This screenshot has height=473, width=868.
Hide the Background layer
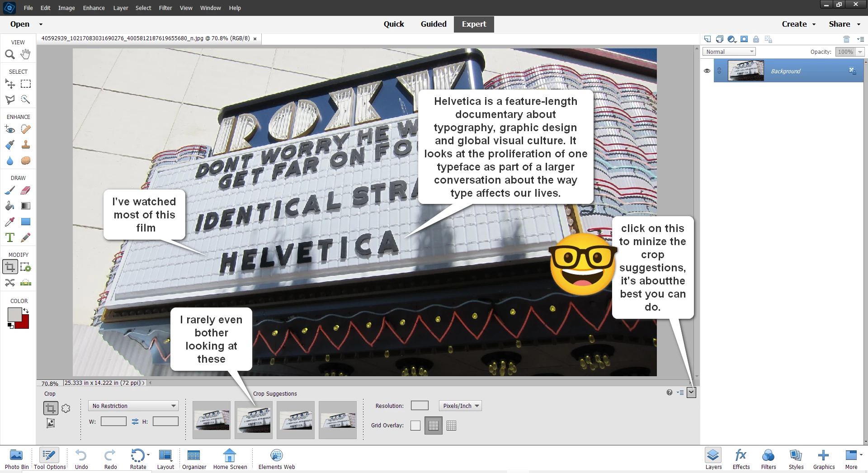[x=707, y=71]
